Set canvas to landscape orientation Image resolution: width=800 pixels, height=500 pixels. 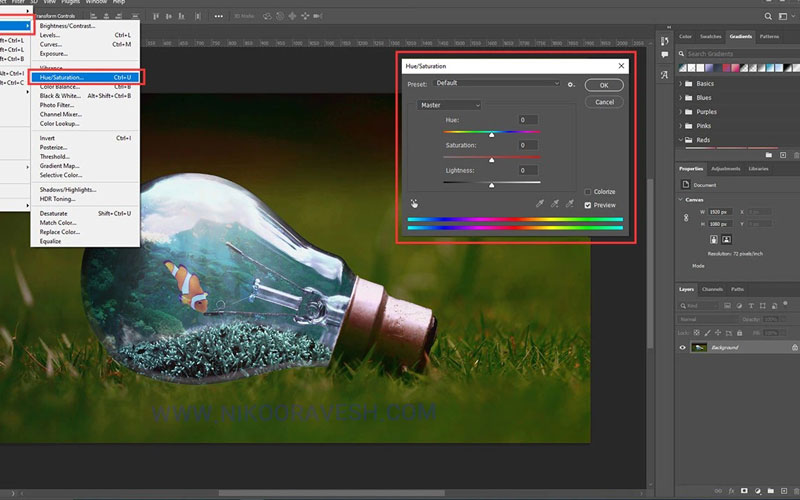[727, 239]
